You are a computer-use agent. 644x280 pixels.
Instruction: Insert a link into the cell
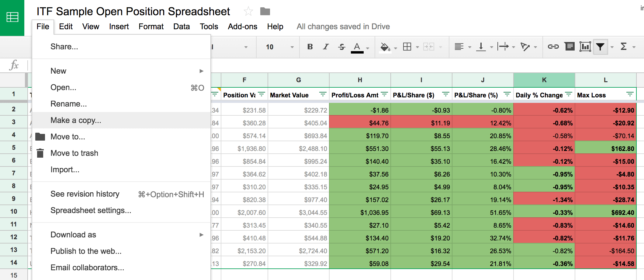click(x=553, y=47)
